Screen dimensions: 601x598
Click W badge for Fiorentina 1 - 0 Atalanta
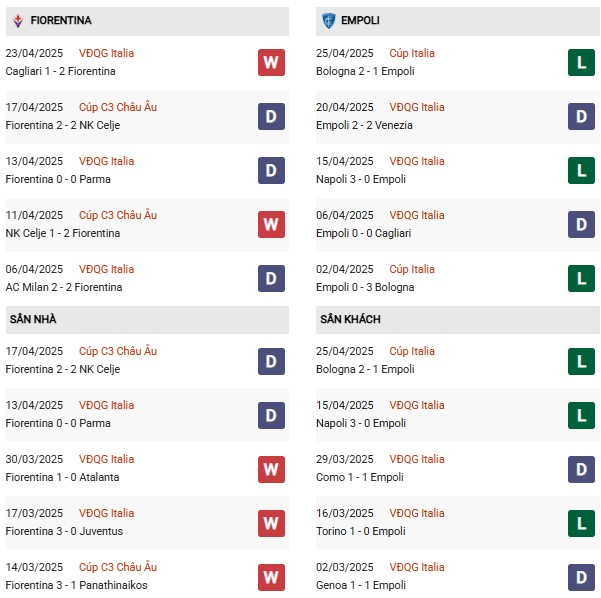(271, 468)
